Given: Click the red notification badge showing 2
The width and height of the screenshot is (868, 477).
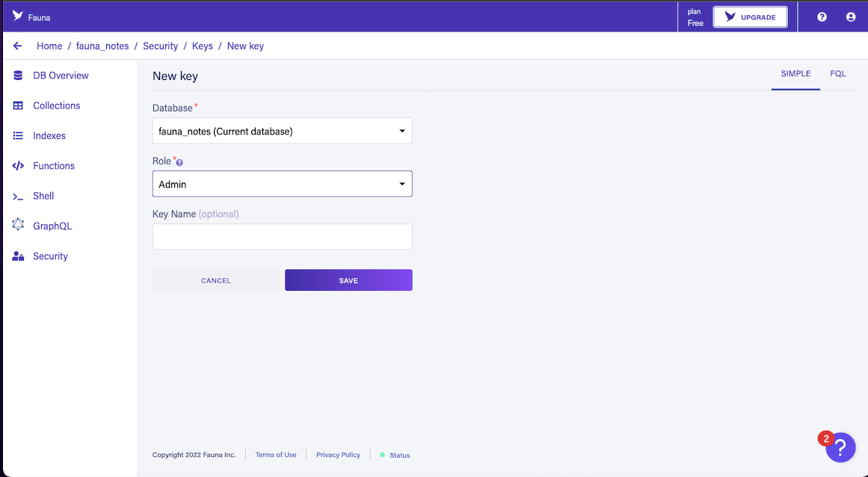Looking at the screenshot, I should click(x=826, y=439).
